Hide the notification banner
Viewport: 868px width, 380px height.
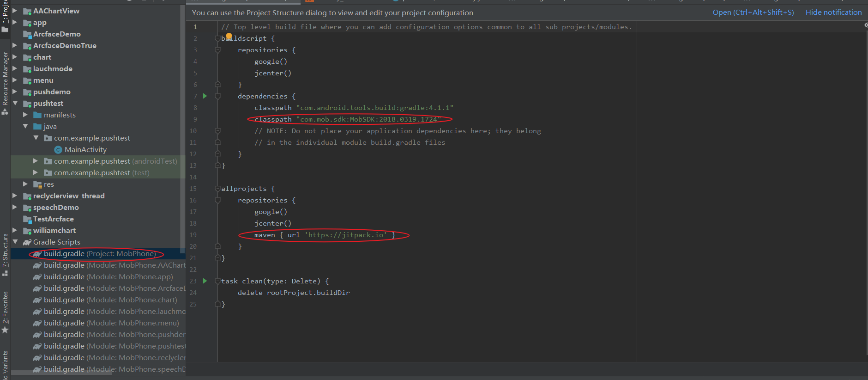click(x=833, y=12)
